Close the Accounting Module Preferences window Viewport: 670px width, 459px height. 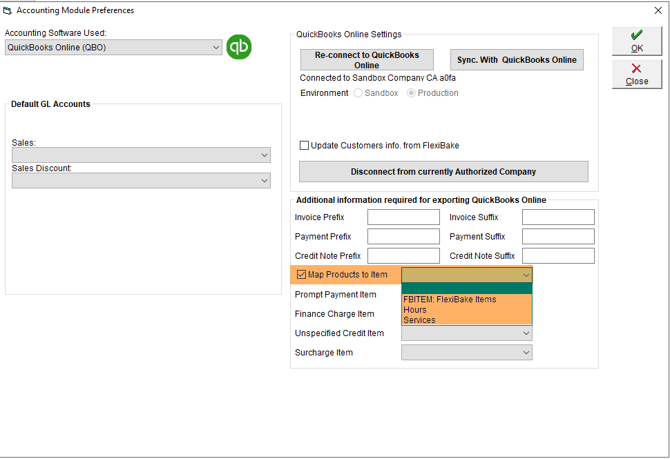[658, 11]
